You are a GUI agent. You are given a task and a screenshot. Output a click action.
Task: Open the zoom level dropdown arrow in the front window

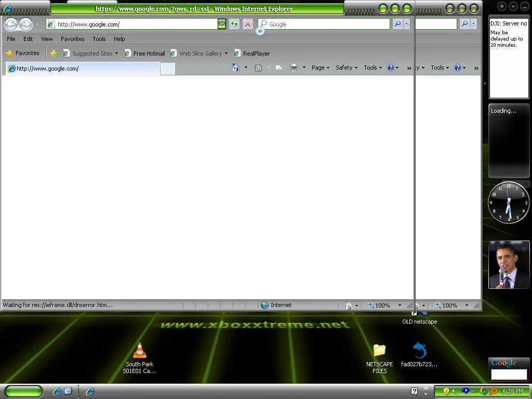[400, 305]
